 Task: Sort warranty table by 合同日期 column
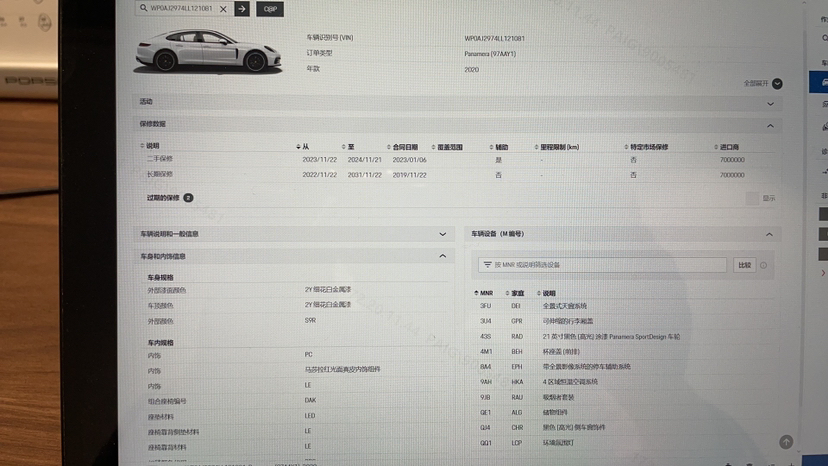pyautogui.click(x=402, y=147)
